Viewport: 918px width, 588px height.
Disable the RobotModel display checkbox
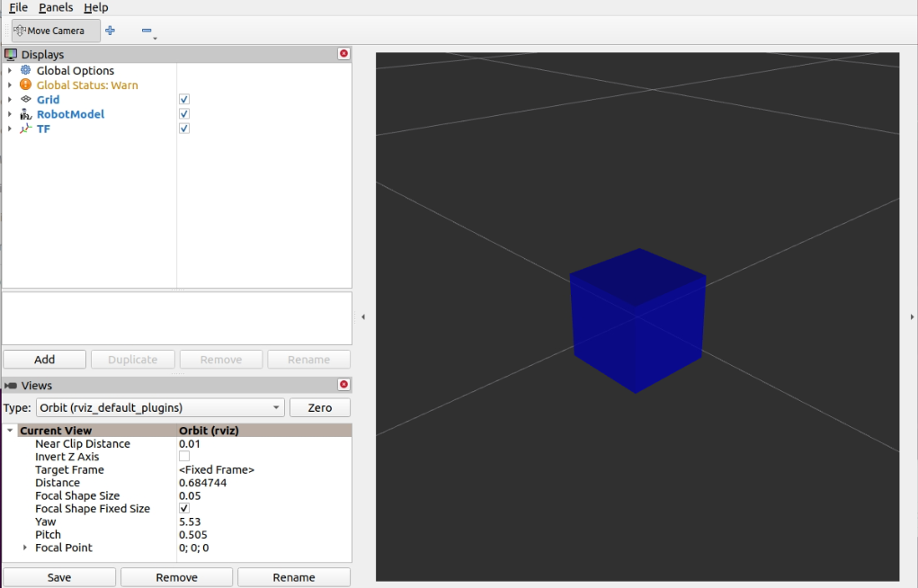coord(183,114)
